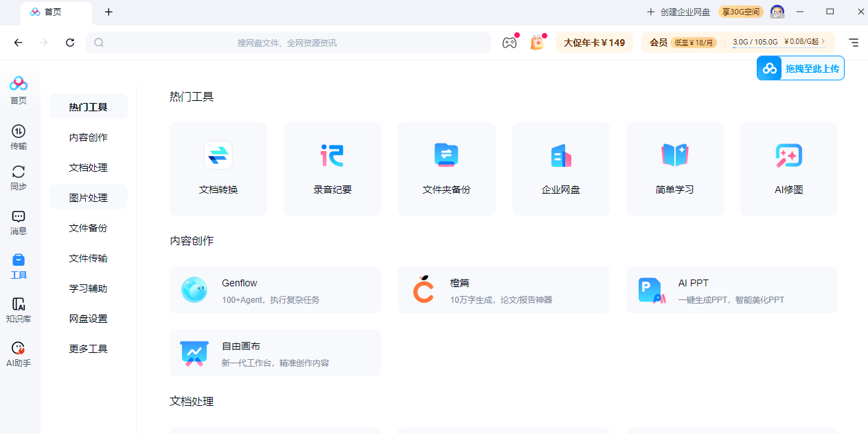Open the 自由画布 canvas tool

click(x=275, y=353)
